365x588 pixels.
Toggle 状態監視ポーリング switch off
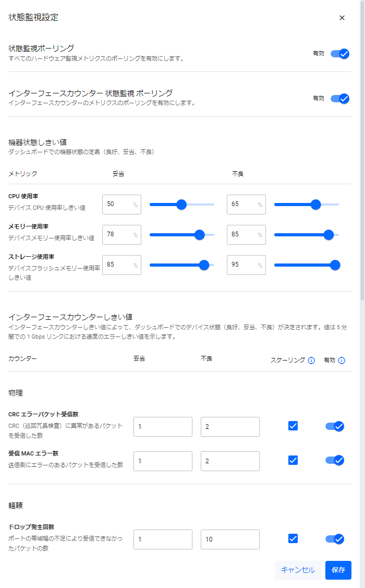pyautogui.click(x=339, y=54)
